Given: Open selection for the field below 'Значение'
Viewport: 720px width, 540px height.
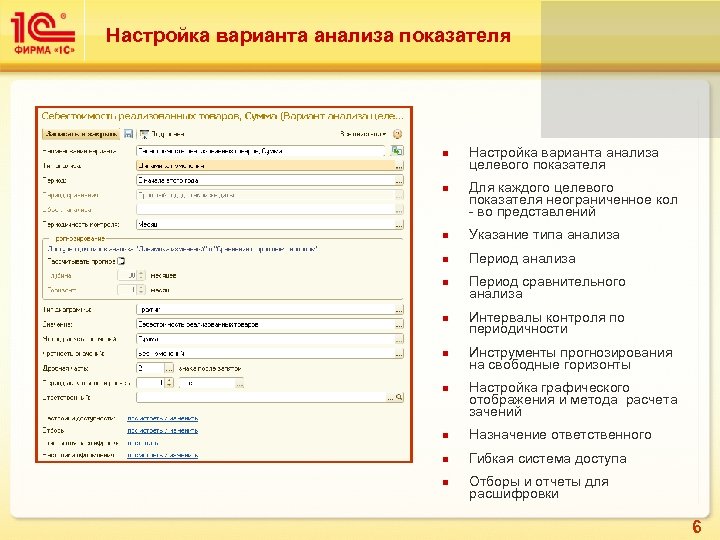Looking at the screenshot, I should 399,339.
